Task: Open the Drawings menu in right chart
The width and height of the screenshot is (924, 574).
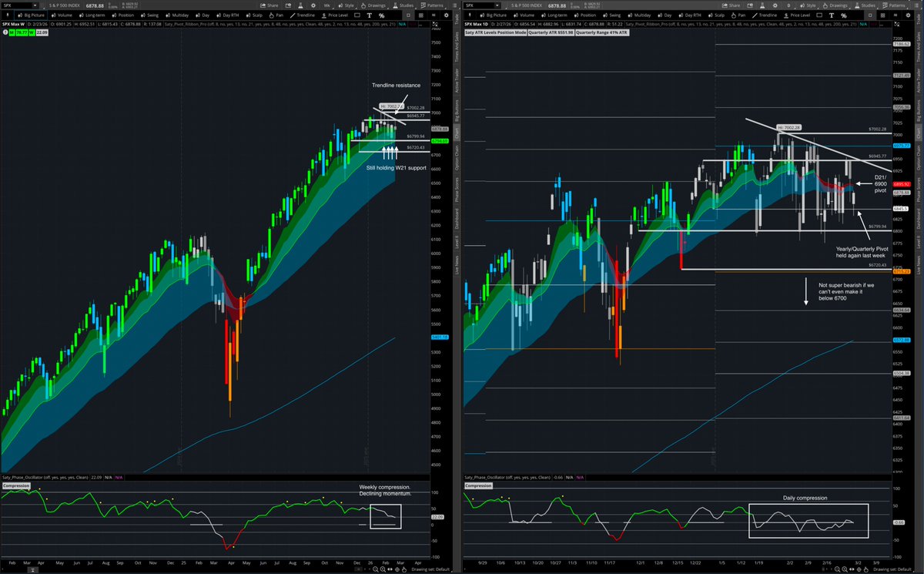Action: [x=834, y=5]
